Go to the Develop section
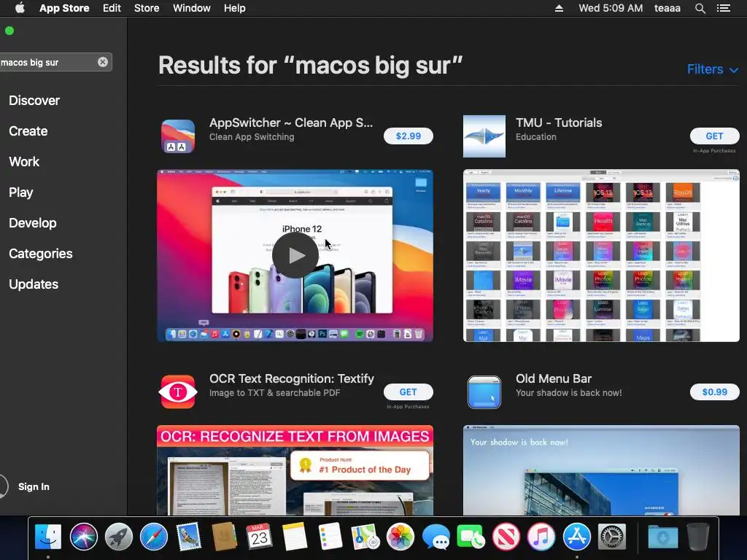This screenshot has width=747, height=560. (x=32, y=223)
